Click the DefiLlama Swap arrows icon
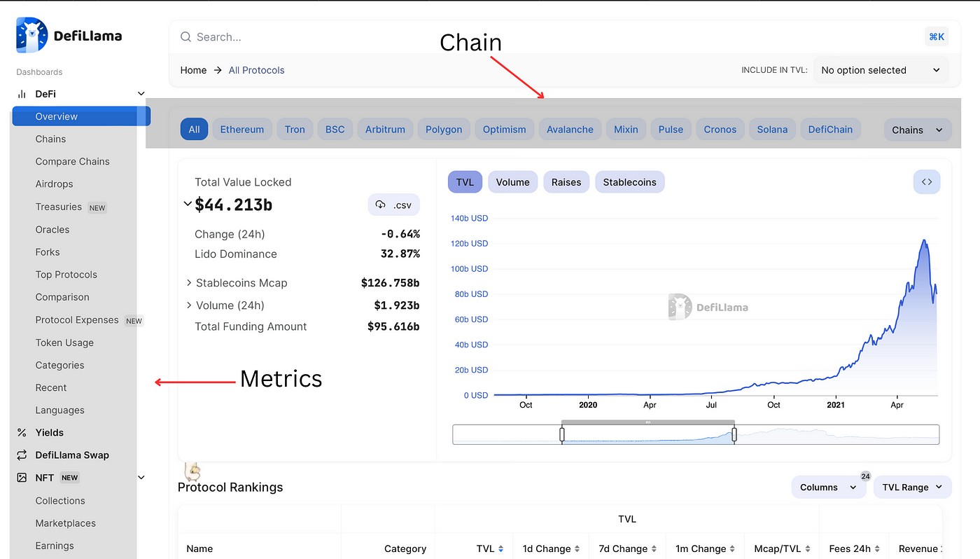Viewport: 980px width, 559px height. coord(22,455)
